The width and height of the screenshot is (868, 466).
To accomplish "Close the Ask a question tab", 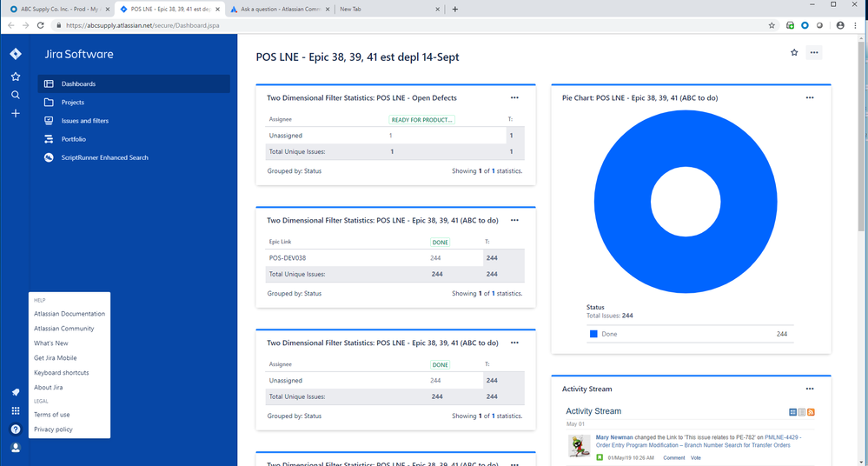I will click(328, 9).
